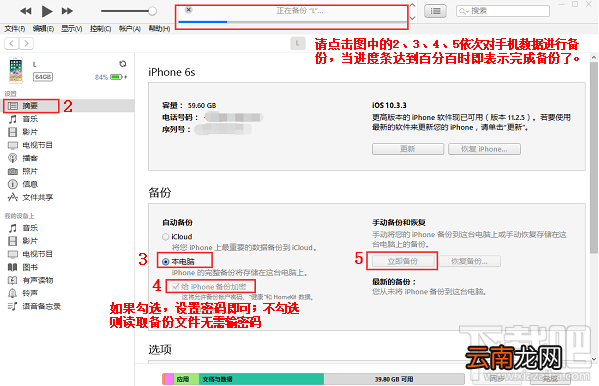Click the 64GB capacity badge
Image resolution: width=599 pixels, height=386 pixels.
click(43, 77)
